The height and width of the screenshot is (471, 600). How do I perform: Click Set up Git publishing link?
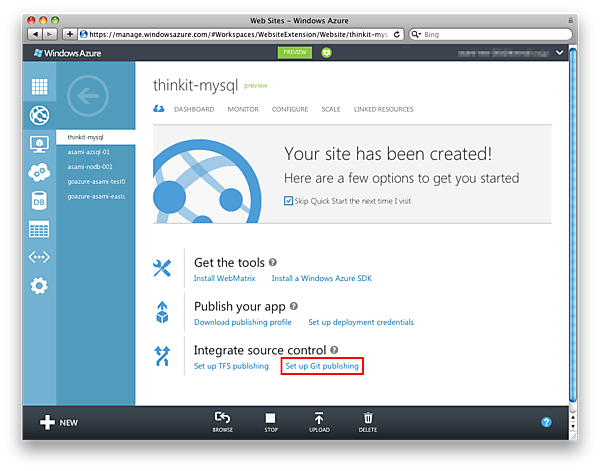322,366
